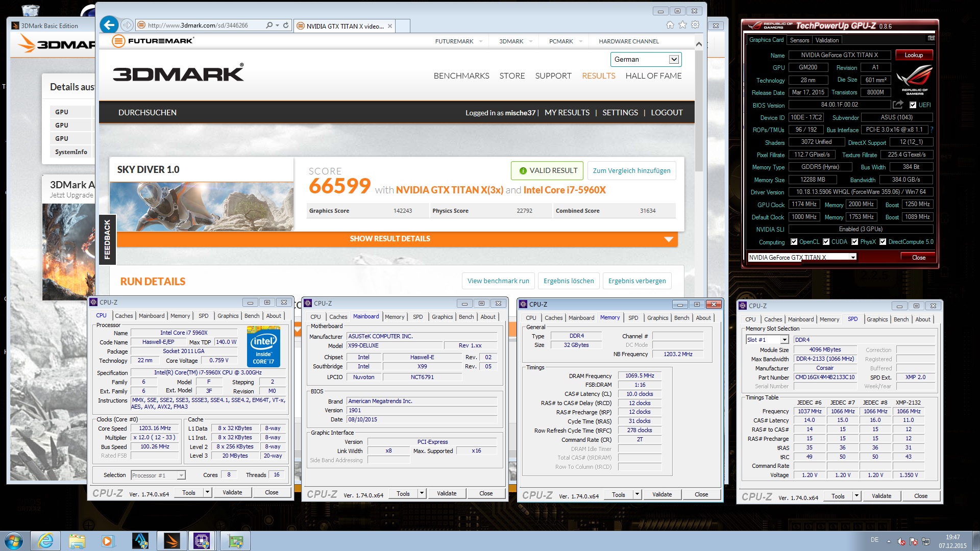Image resolution: width=980 pixels, height=551 pixels.
Task: Expand the PCMARK menu dropdown
Action: click(x=581, y=41)
